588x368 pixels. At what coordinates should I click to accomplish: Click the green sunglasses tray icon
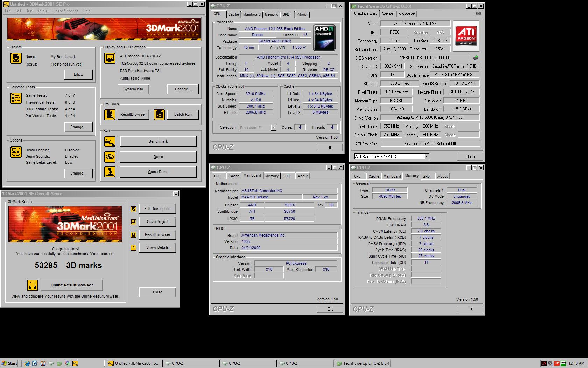coord(563,363)
